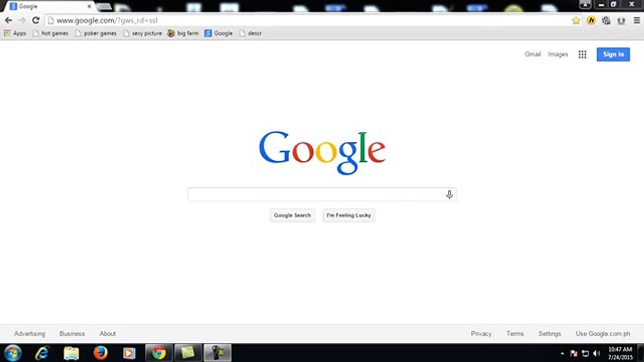Open the About footer link
Viewport: 644px width, 362px height.
point(108,333)
